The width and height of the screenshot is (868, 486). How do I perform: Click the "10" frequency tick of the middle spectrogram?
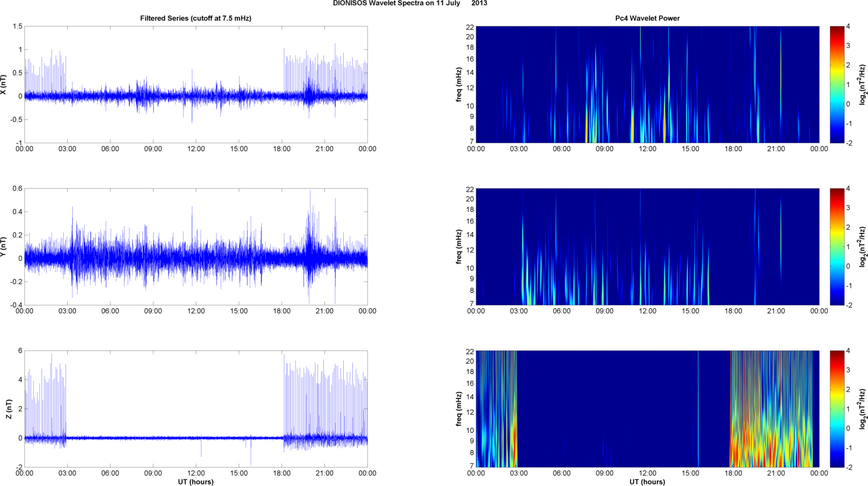tap(470, 268)
